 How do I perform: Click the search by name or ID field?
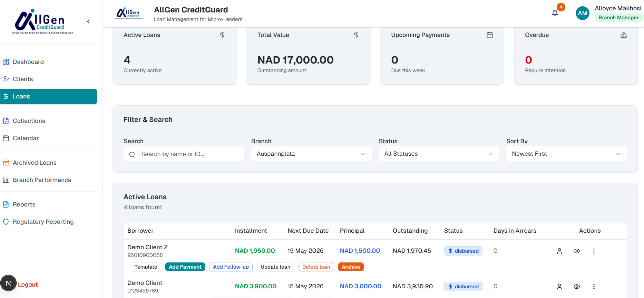coord(184,154)
